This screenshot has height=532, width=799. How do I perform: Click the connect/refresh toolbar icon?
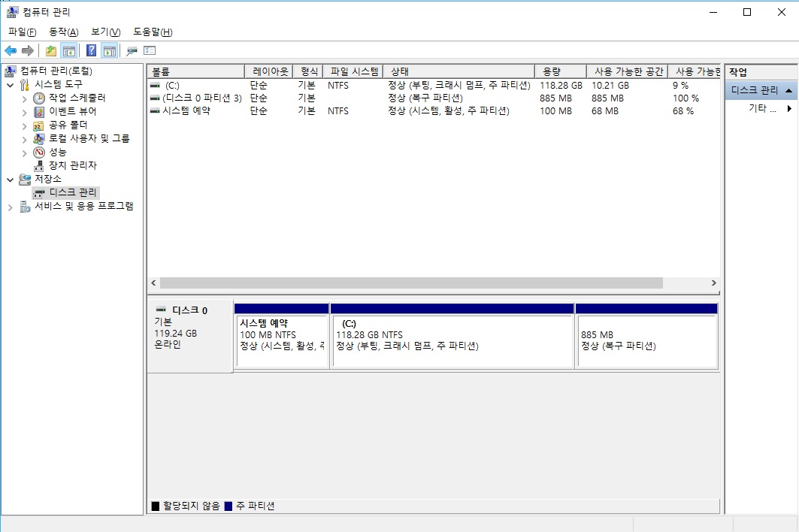(x=132, y=50)
